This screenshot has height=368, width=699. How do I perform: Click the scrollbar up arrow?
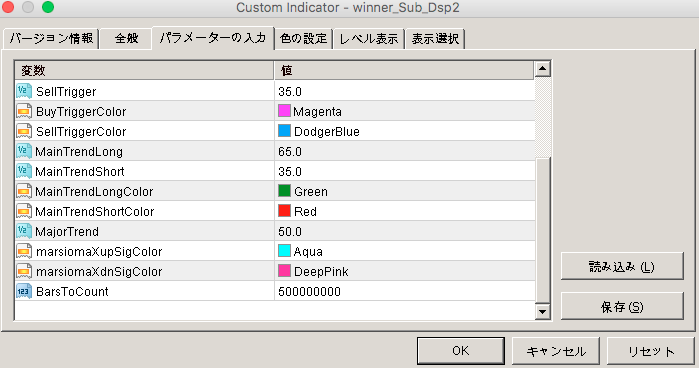pyautogui.click(x=542, y=69)
